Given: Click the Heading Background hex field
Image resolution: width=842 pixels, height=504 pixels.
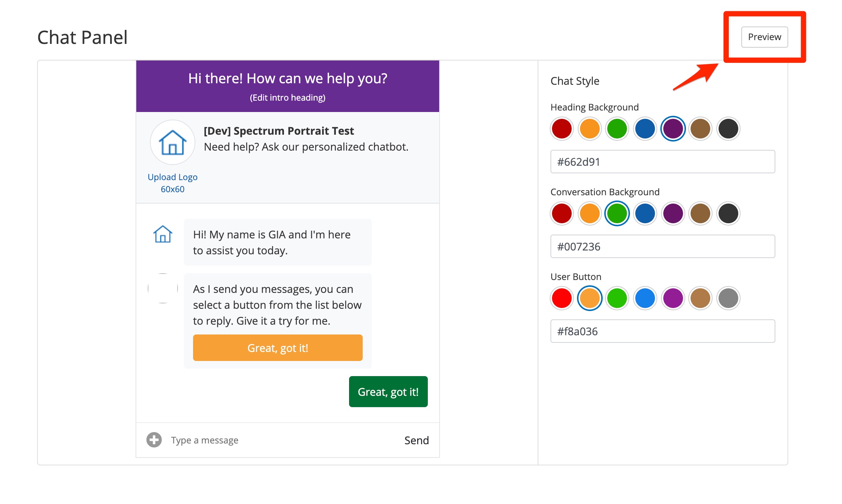Looking at the screenshot, I should [x=663, y=162].
